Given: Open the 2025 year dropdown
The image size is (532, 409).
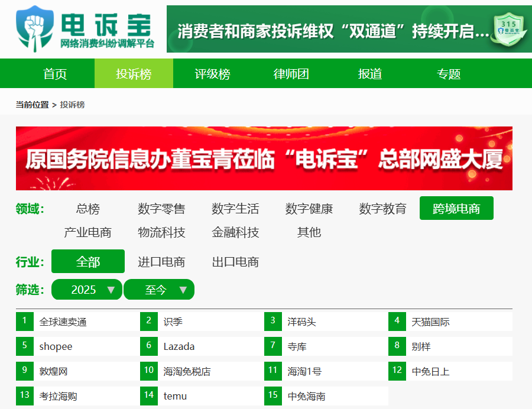Looking at the screenshot, I should coord(86,290).
